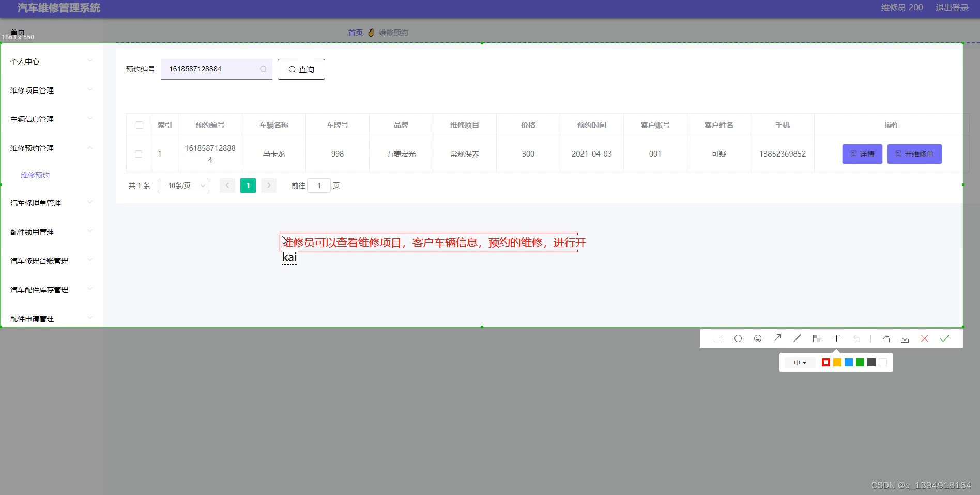Open the 详情 button for the reservation

pyautogui.click(x=862, y=153)
